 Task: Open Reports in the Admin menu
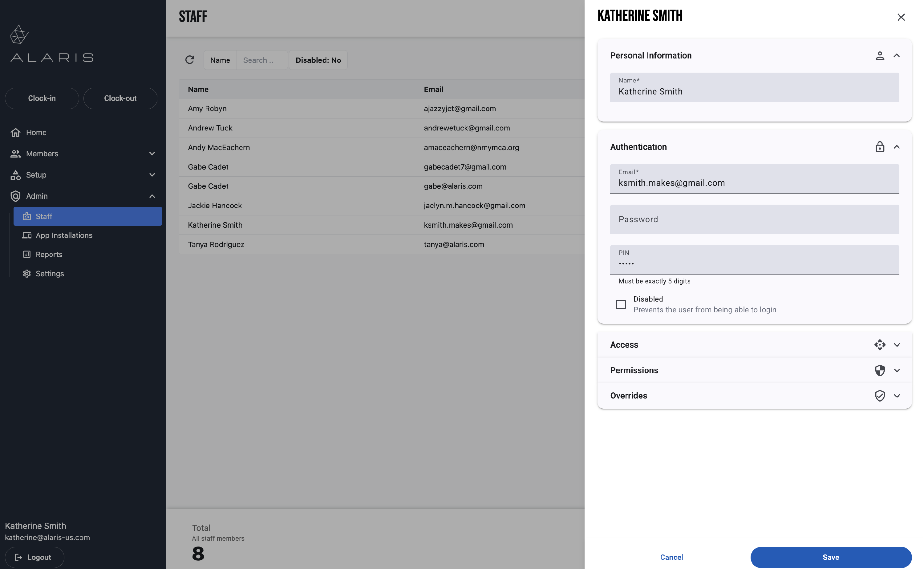click(49, 254)
